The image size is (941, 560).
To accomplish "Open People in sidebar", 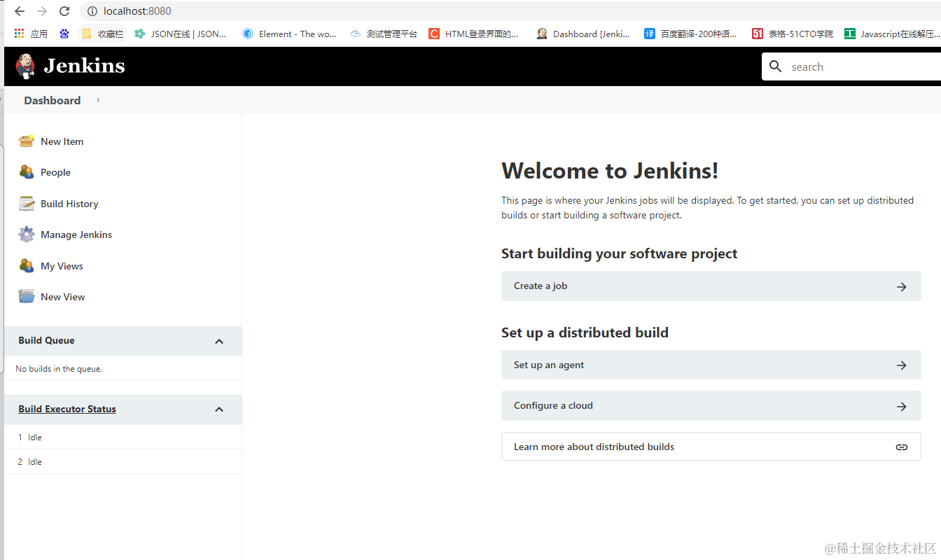I will 55,172.
